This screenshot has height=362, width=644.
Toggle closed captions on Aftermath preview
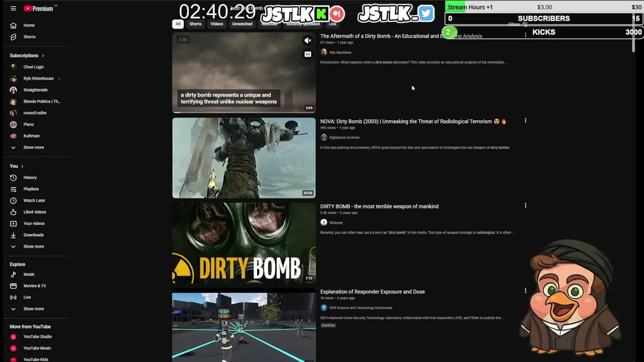pyautogui.click(x=307, y=54)
